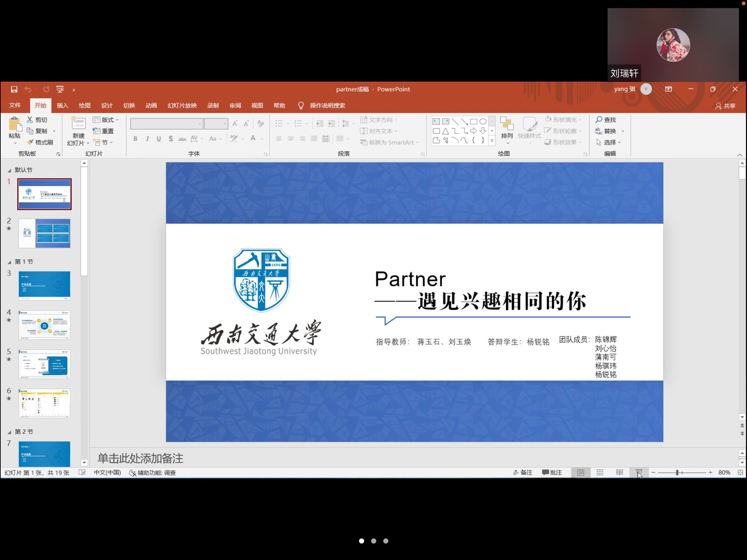Switch to Reading view icon

click(619, 472)
